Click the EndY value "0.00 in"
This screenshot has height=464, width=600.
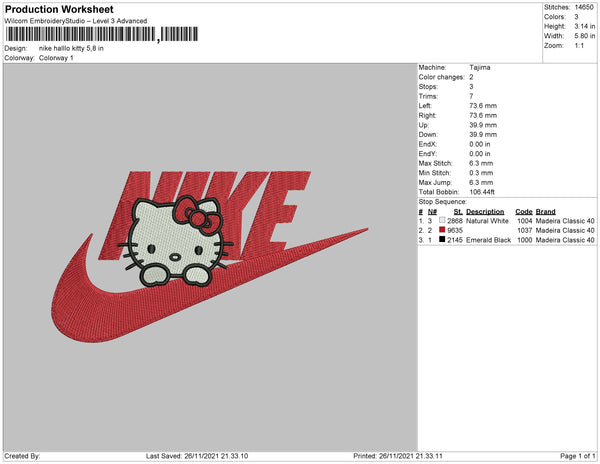(x=480, y=154)
